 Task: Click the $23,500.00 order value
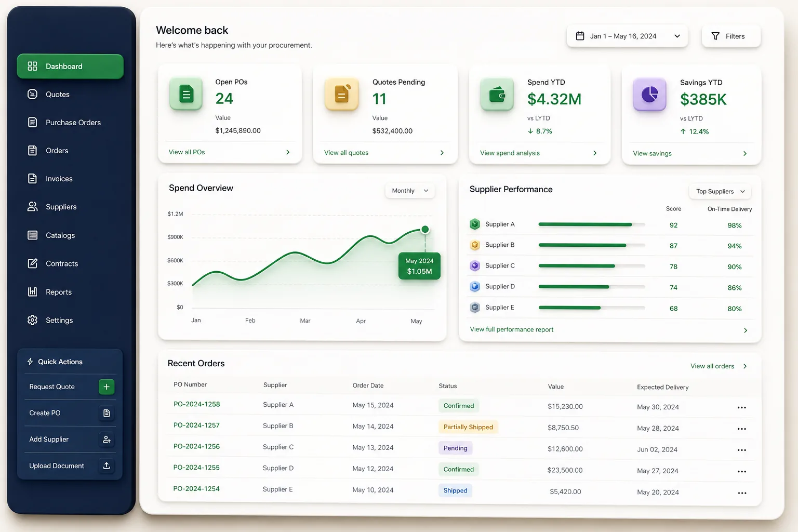click(565, 470)
